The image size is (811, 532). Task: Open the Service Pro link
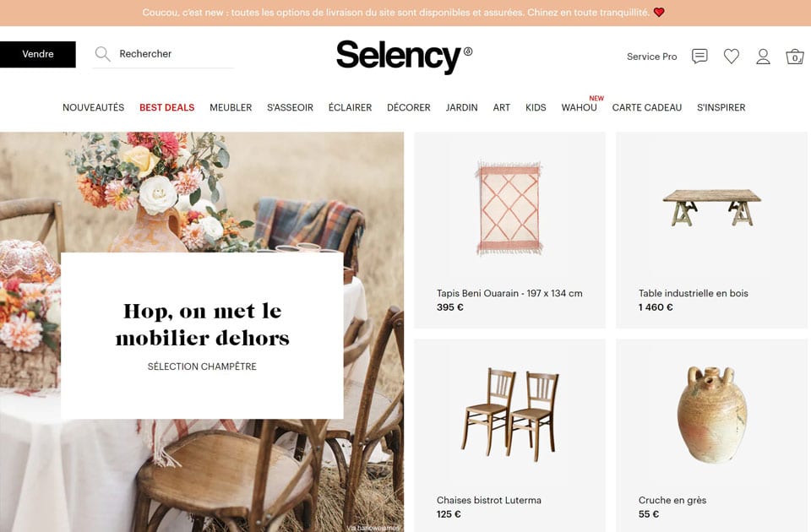pos(651,57)
